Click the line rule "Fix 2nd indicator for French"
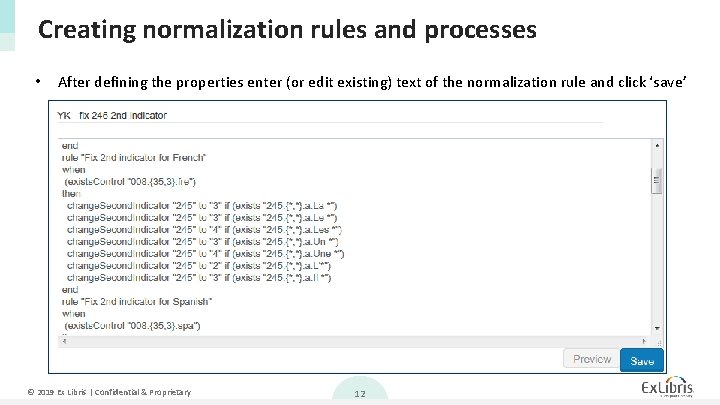The height and width of the screenshot is (405, 720). tap(134, 158)
